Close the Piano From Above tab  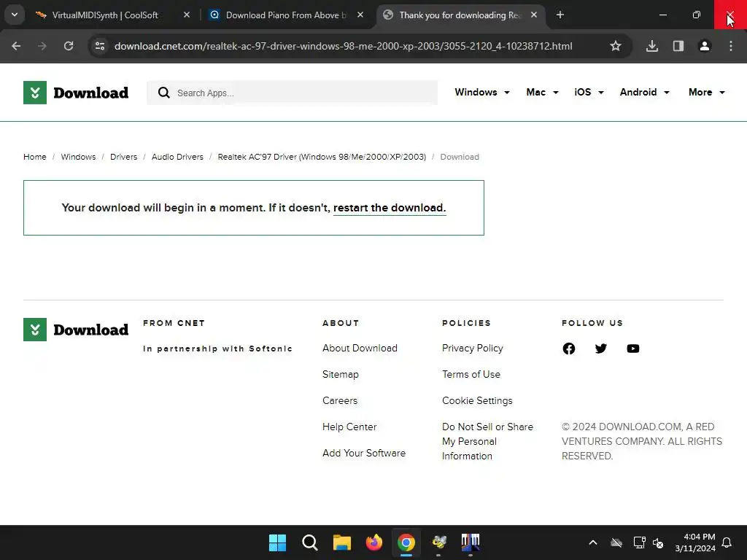(360, 15)
